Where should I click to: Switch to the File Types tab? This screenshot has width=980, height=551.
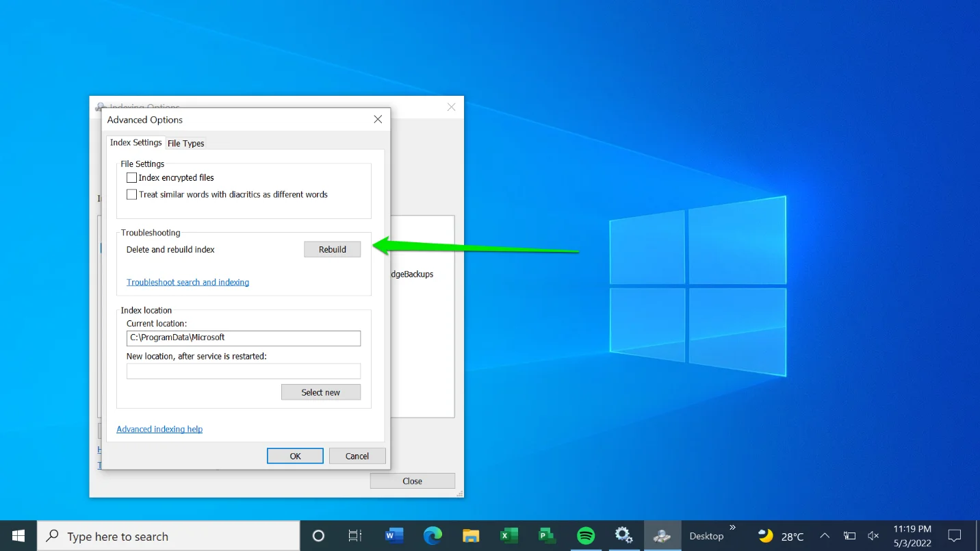point(185,143)
